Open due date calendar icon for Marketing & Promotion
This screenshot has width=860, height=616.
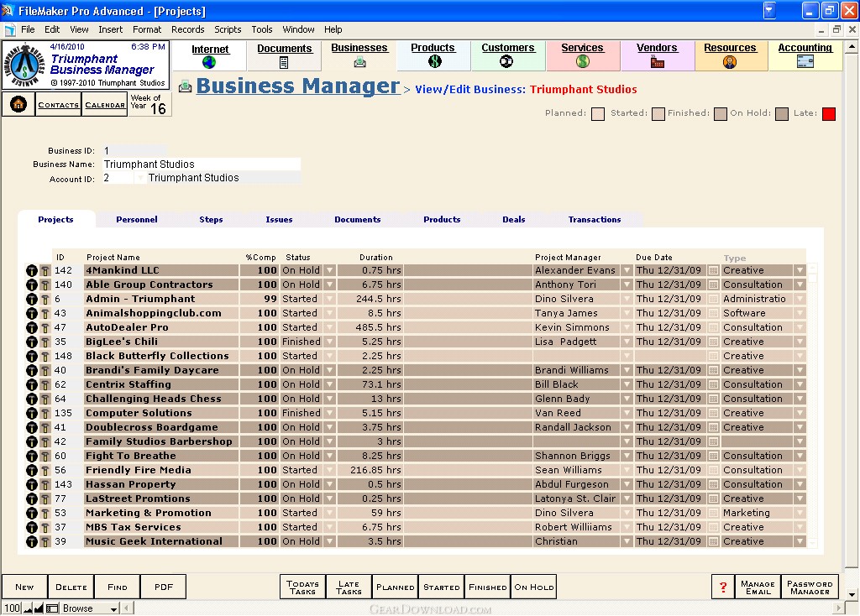point(713,513)
